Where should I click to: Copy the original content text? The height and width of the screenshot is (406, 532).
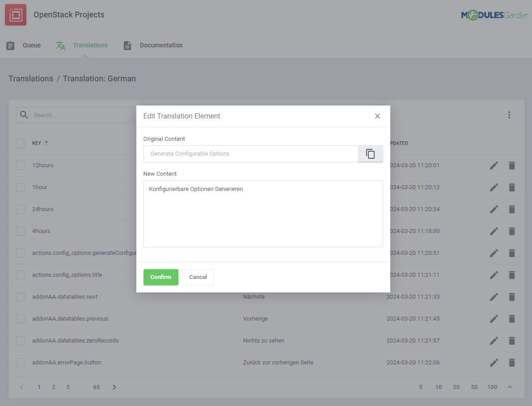[370, 153]
